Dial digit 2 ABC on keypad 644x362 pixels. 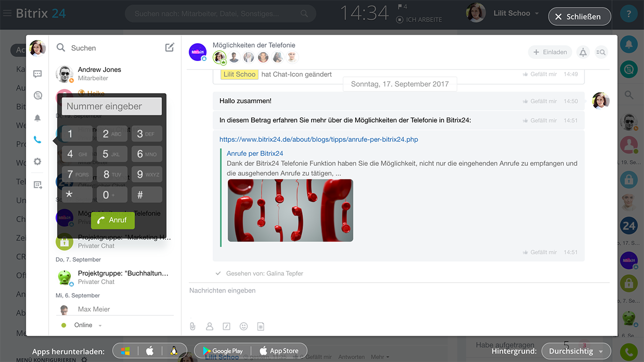[x=112, y=134]
